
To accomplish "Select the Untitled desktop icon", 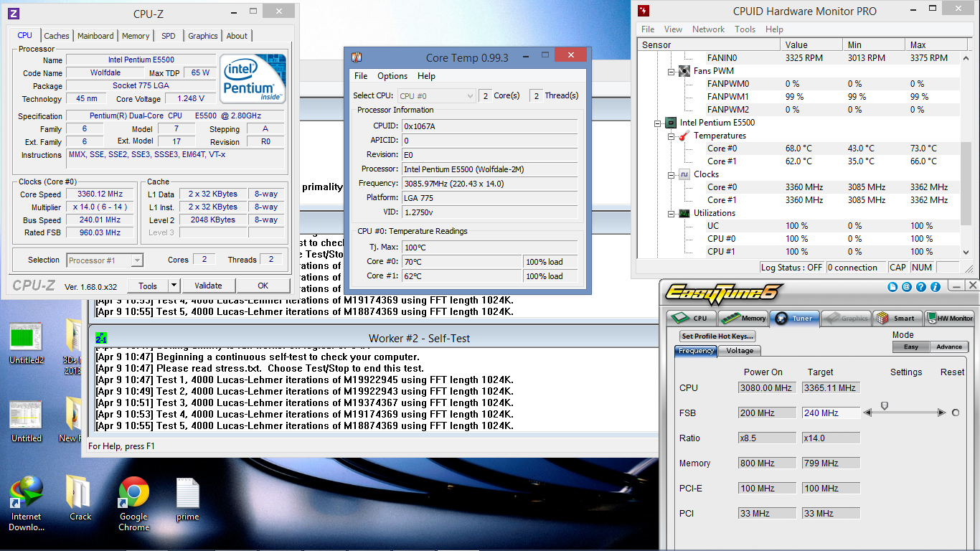I will 27,420.
